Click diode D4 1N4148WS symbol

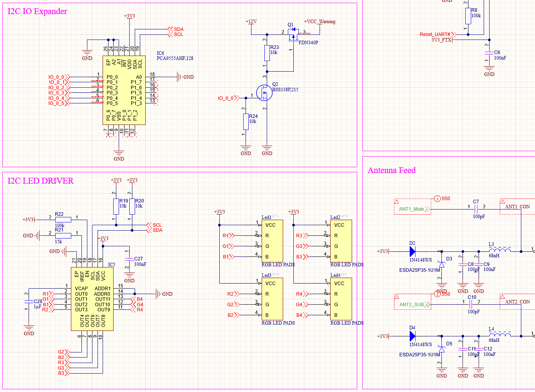(x=412, y=336)
